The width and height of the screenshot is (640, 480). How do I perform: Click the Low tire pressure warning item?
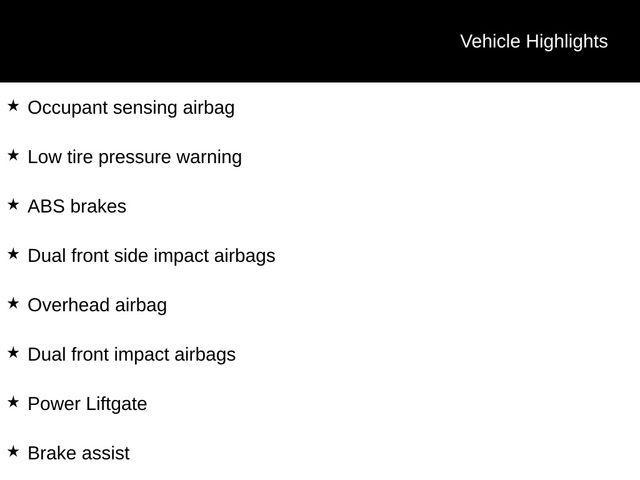pos(134,157)
